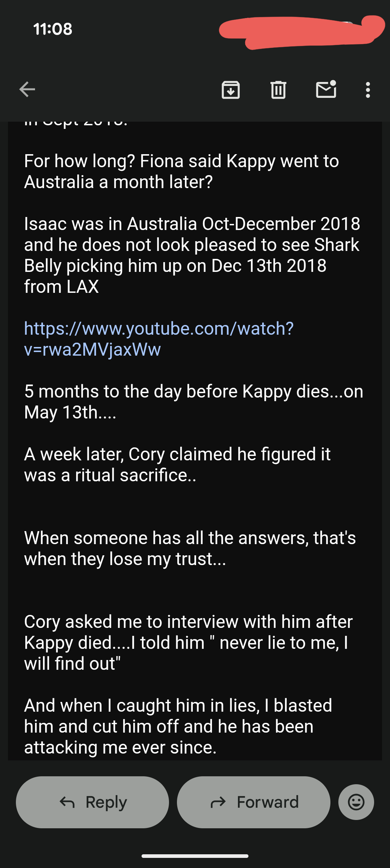This screenshot has height=868, width=390.
Task: Tap the home gesture bar at the bottom
Action: click(195, 856)
